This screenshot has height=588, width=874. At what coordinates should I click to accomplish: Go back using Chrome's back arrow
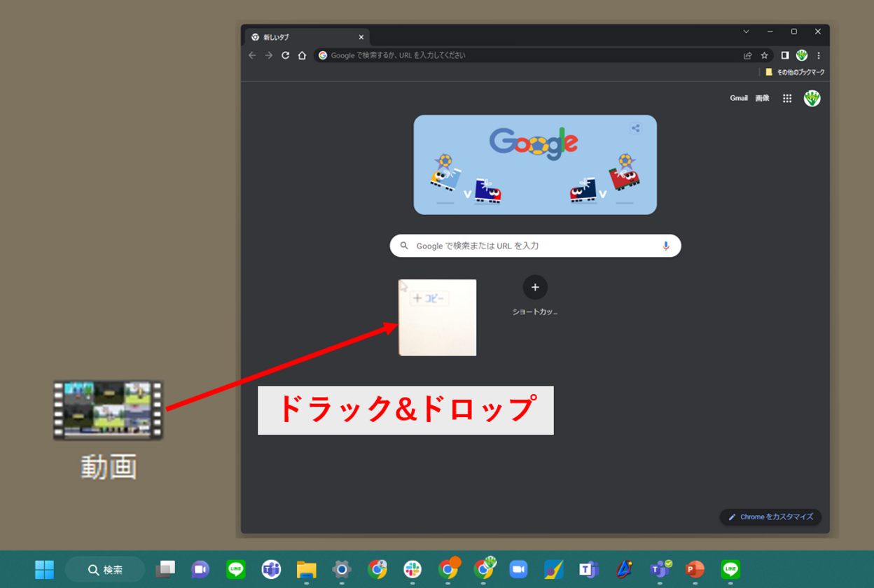pos(252,55)
